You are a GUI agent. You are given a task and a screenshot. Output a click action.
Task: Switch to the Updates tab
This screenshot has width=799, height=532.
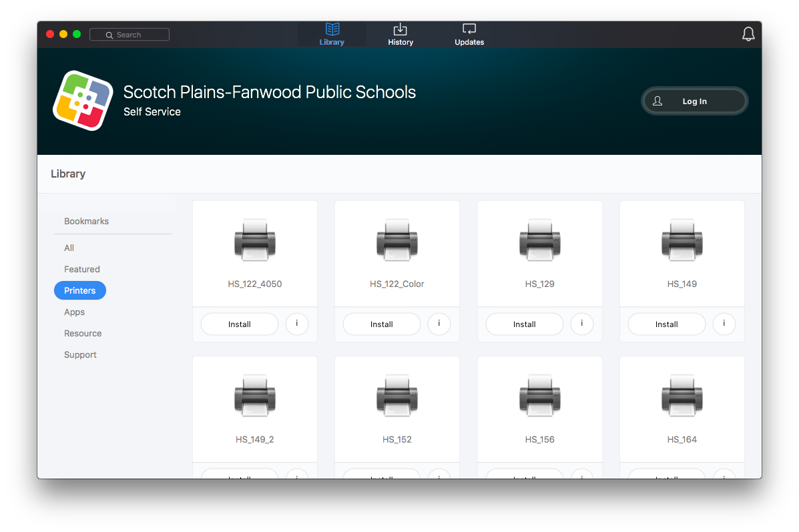pos(469,35)
